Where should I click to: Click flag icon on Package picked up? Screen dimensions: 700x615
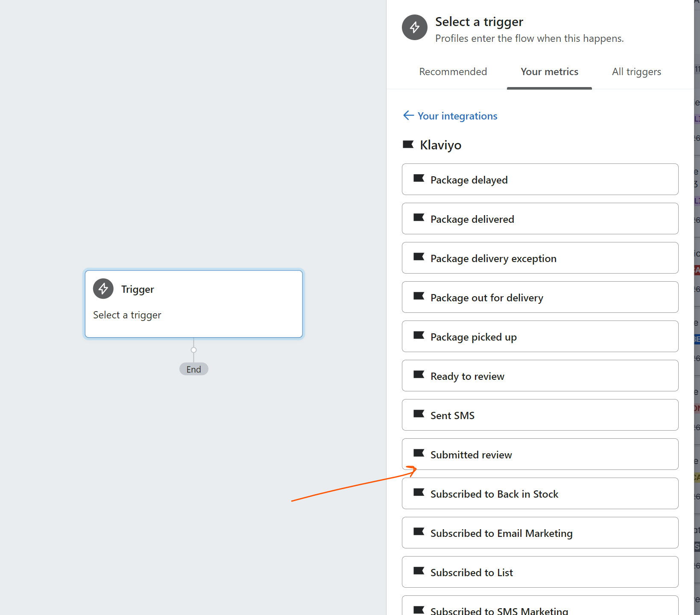point(419,335)
